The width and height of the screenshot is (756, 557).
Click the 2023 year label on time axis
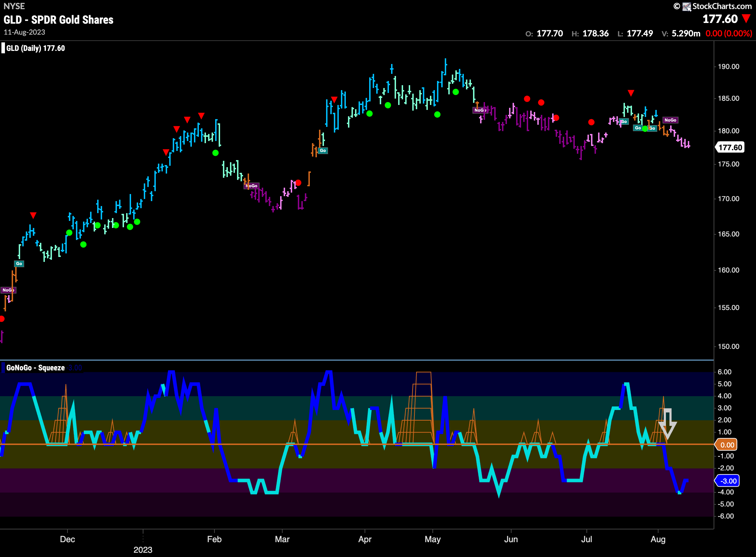pyautogui.click(x=143, y=550)
